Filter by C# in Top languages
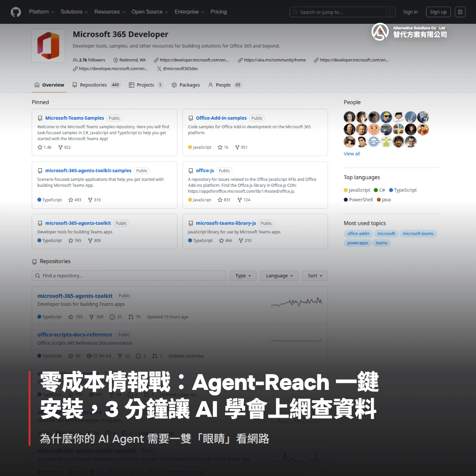 click(380, 190)
